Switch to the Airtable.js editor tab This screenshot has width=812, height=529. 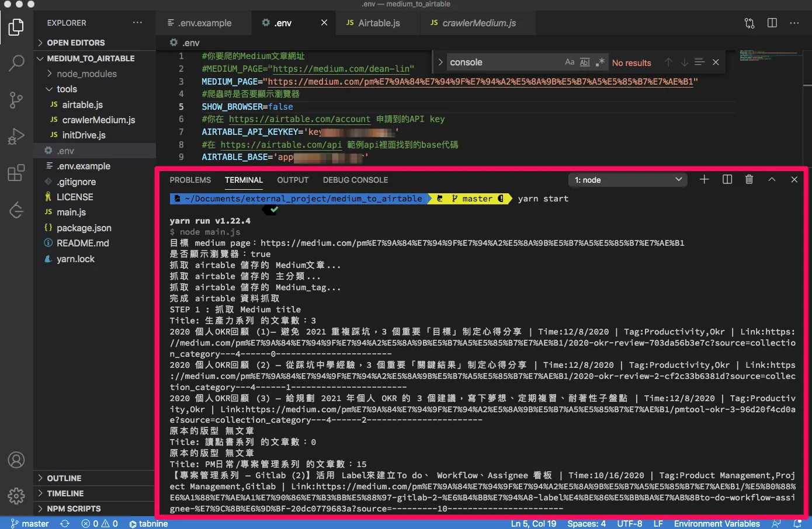[x=379, y=23]
